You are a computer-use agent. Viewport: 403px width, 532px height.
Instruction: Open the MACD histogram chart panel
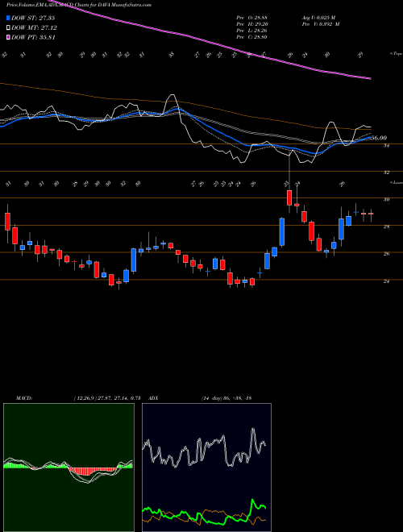[x=69, y=468]
